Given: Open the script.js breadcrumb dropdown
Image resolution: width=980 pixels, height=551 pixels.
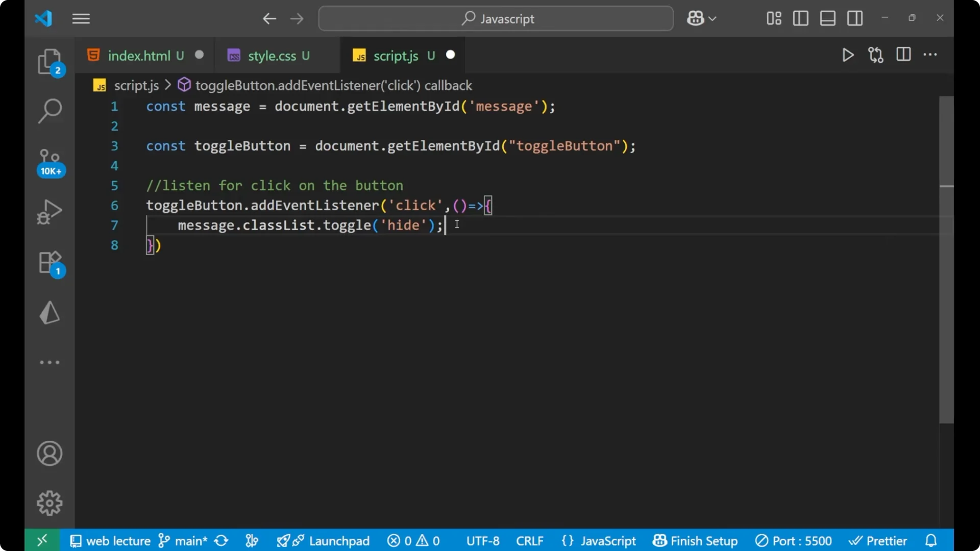Looking at the screenshot, I should click(x=136, y=85).
